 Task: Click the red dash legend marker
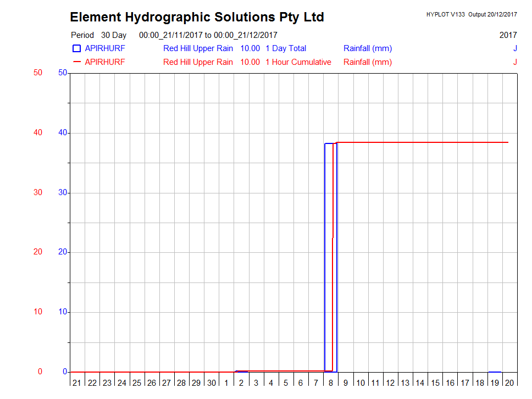(x=76, y=62)
